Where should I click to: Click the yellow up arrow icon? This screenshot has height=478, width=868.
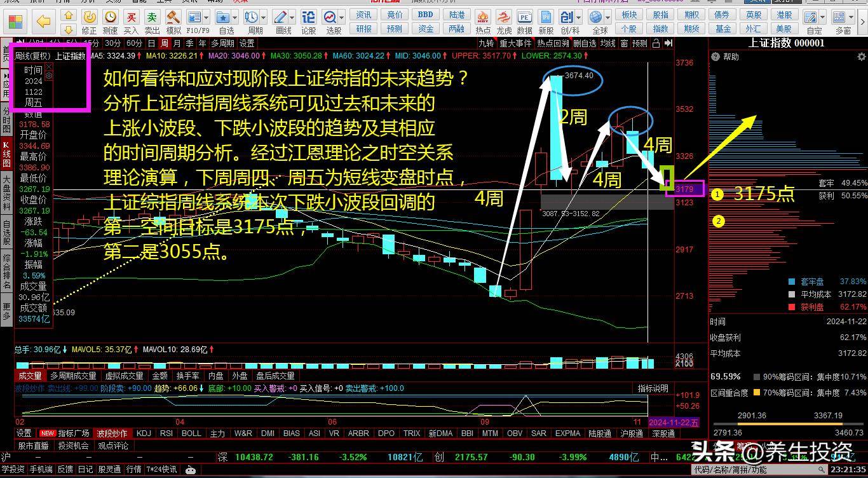[69, 15]
